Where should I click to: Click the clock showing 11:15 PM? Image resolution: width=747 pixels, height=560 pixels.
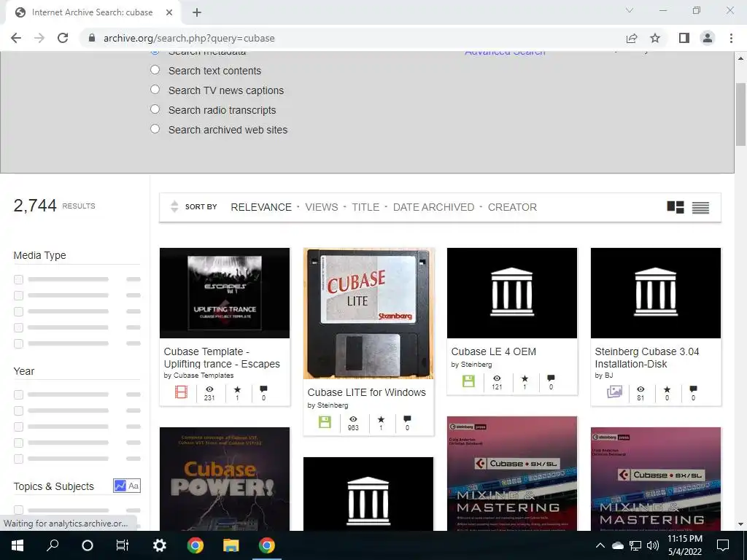coord(684,539)
